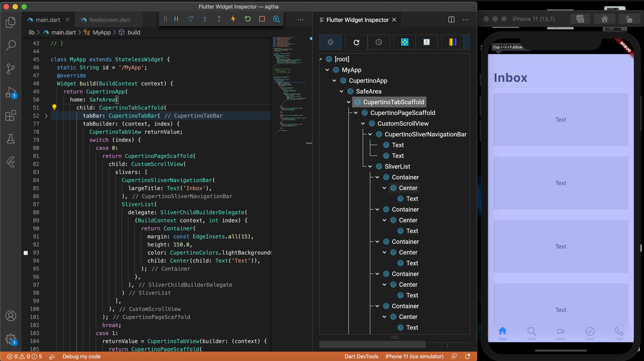This screenshot has width=644, height=361.
Task: Switch to the feedscreen.dart tab
Action: coord(110,20)
